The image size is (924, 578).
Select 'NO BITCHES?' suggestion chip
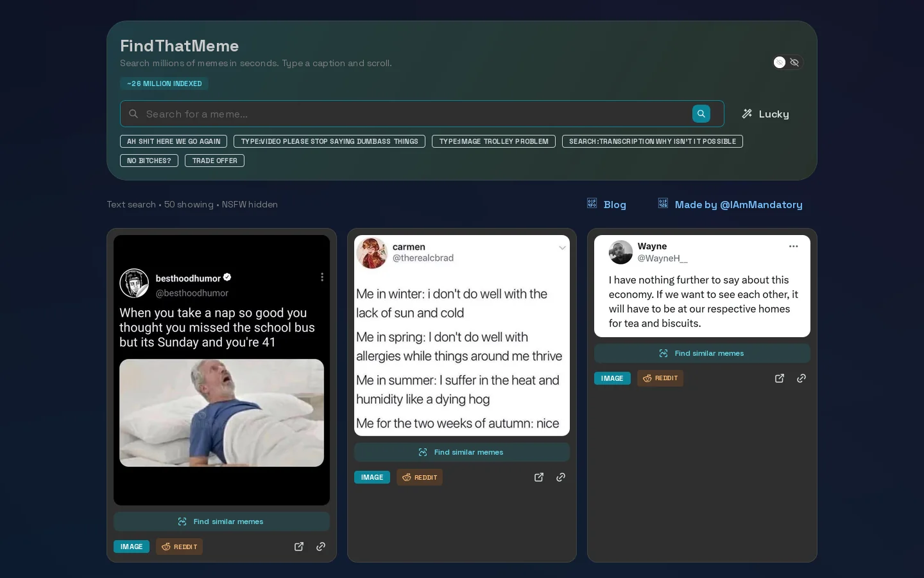149,161
